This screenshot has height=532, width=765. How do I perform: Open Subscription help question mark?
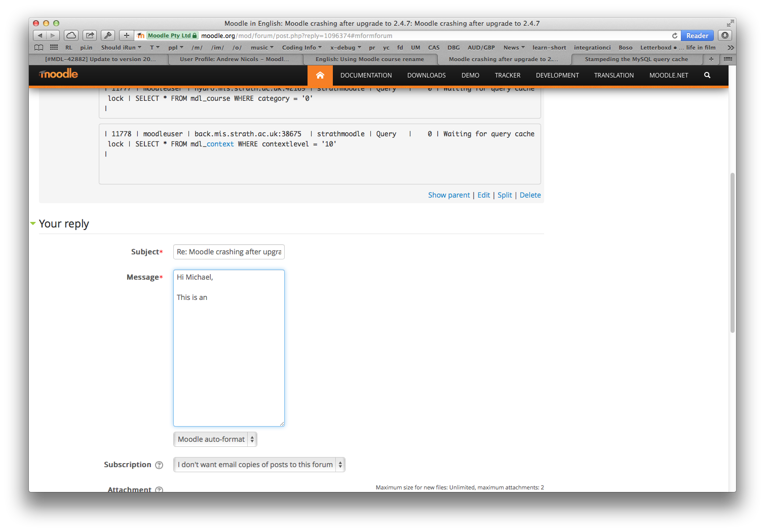point(159,465)
